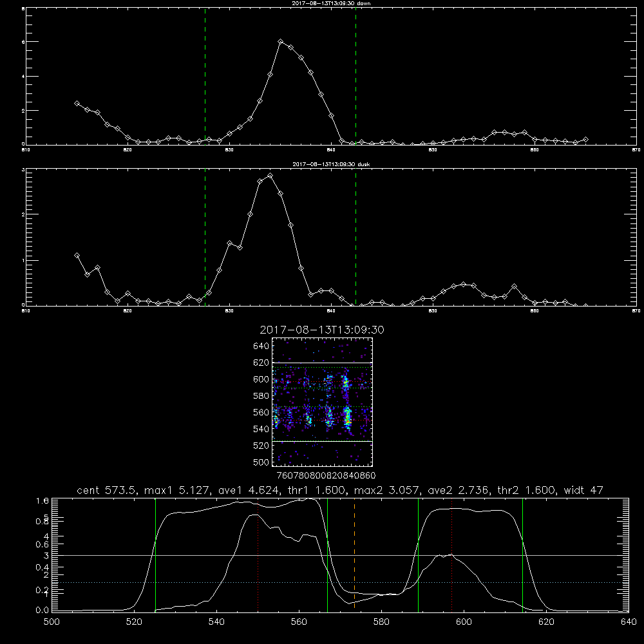
Task: Click the green dashed line near 842 in dawn plot
Action: click(355, 76)
